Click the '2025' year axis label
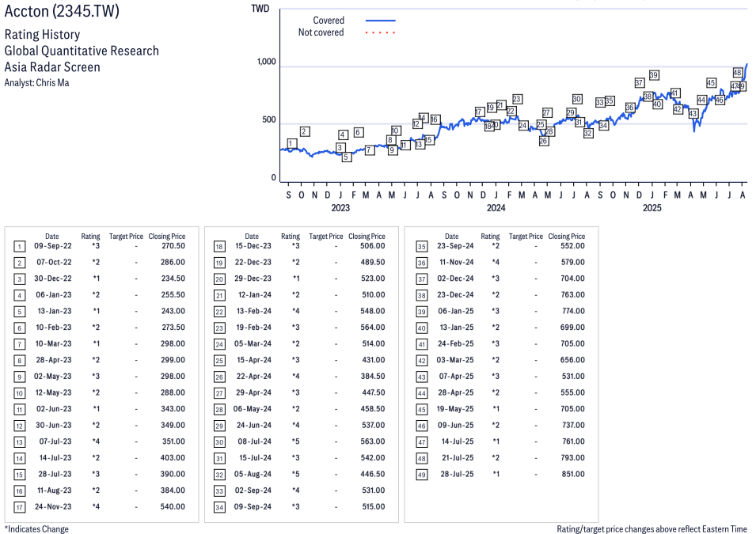Viewport: 756px width, 534px height. pyautogui.click(x=652, y=208)
